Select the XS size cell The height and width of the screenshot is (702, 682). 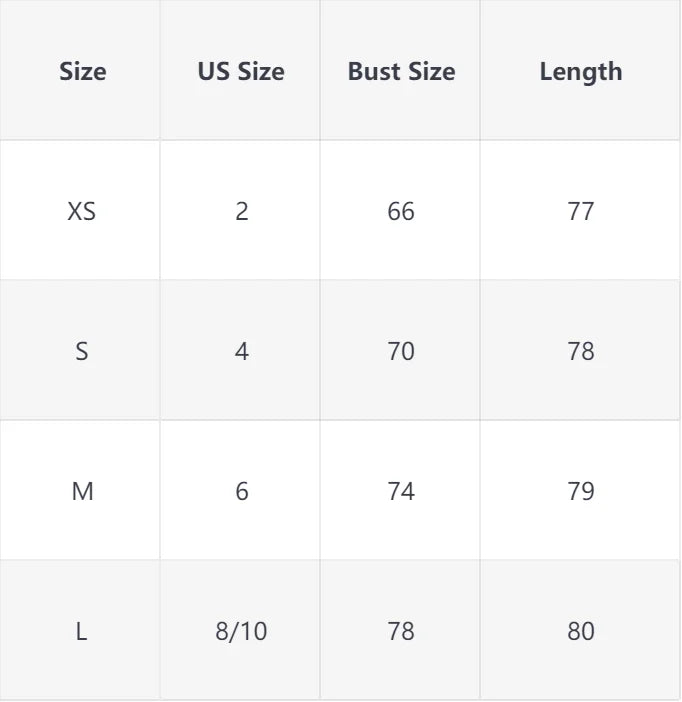pos(82,212)
